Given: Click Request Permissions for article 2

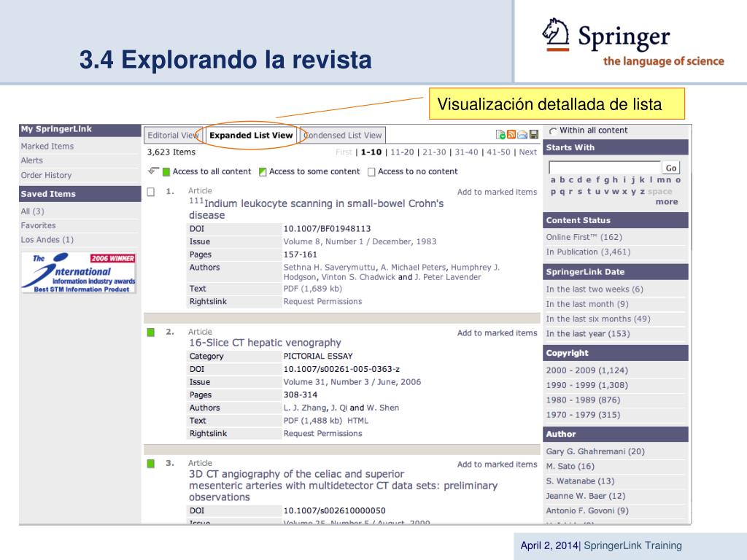Looking at the screenshot, I should [322, 433].
